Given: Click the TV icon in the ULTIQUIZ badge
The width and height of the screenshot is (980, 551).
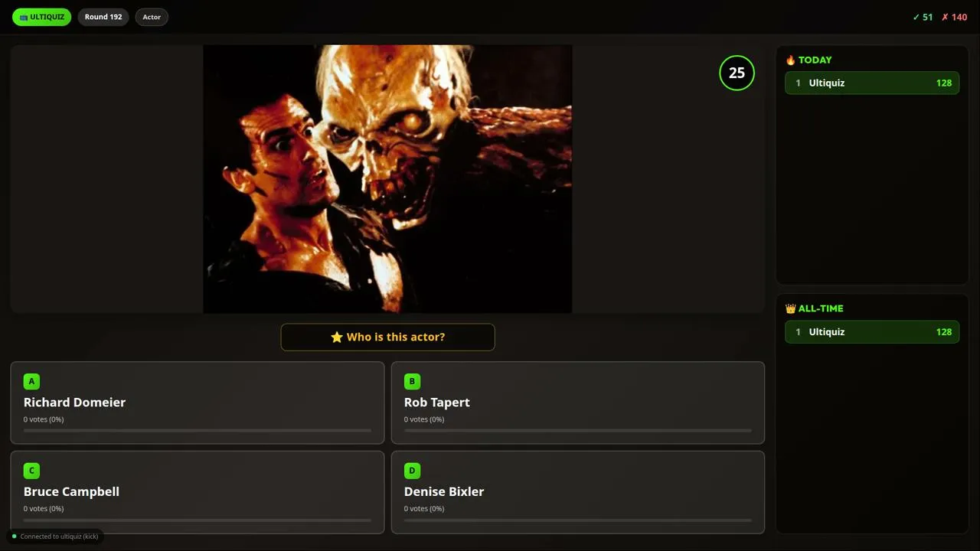Looking at the screenshot, I should 24,17.
